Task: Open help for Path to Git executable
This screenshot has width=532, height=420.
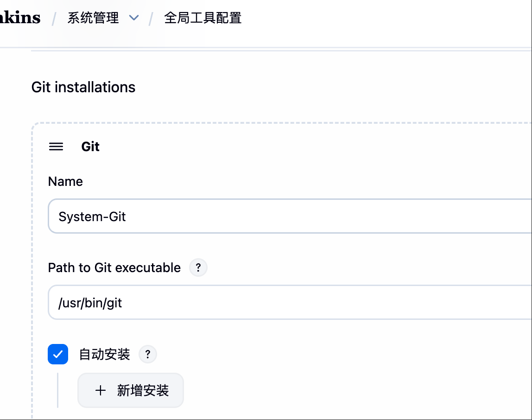Action: coord(198,267)
